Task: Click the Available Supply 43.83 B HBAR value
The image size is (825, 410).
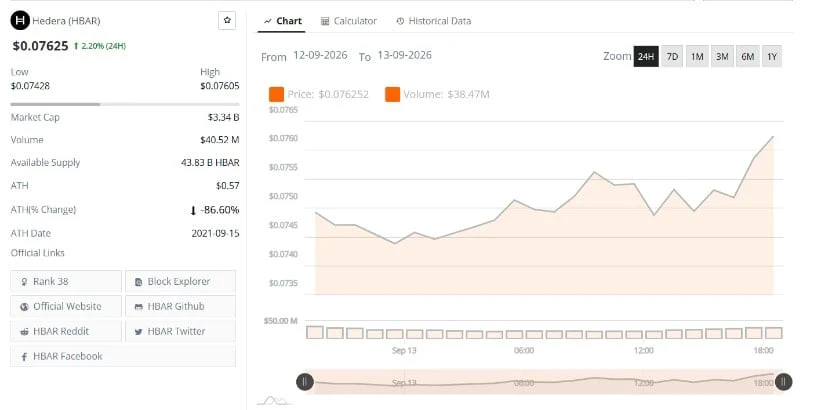Action: pyautogui.click(x=210, y=163)
